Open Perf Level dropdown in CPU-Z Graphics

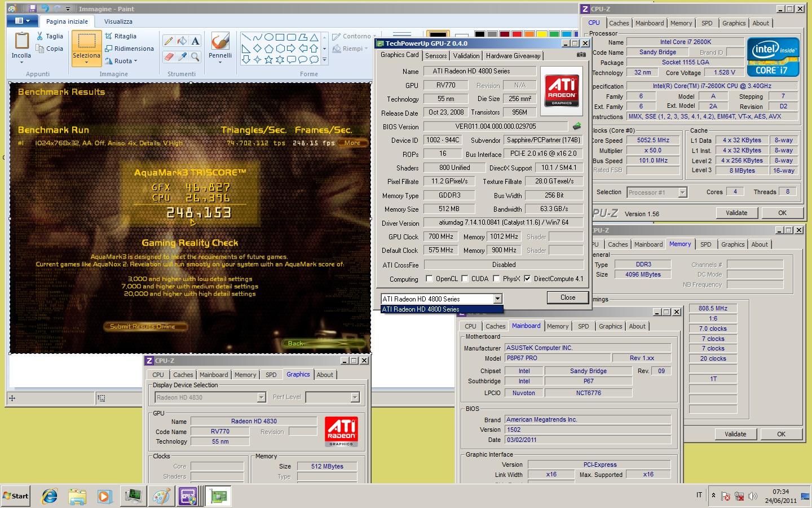(x=355, y=397)
